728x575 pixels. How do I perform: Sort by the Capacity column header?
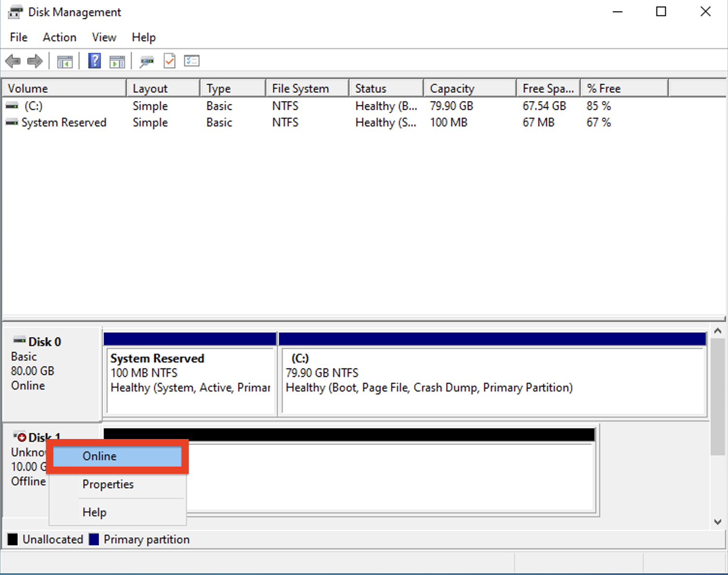pos(470,89)
